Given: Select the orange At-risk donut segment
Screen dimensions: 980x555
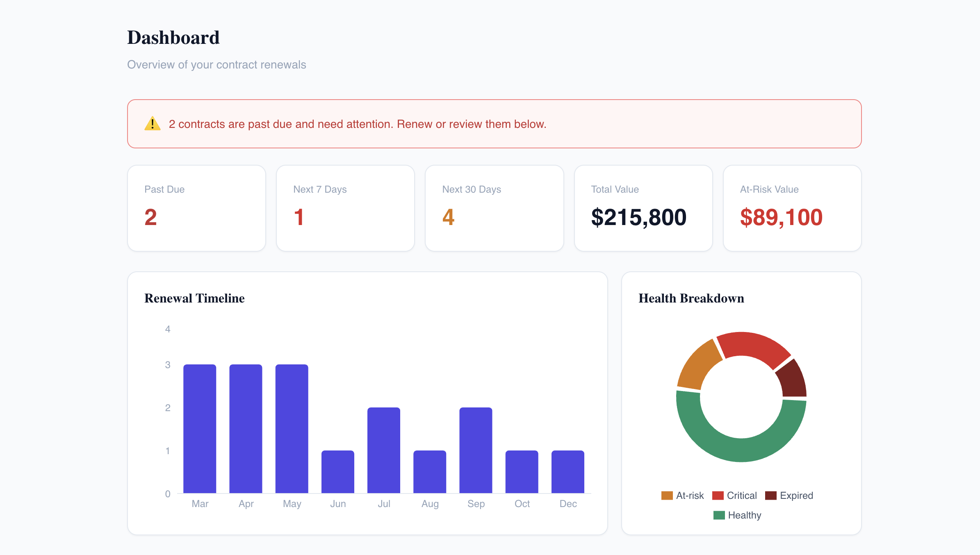Looking at the screenshot, I should (x=698, y=365).
